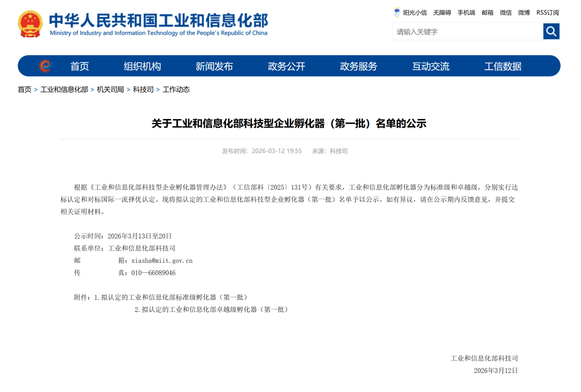Select 新闻发布 in the navigation bar
This screenshot has height=392, width=581.
coord(214,66)
